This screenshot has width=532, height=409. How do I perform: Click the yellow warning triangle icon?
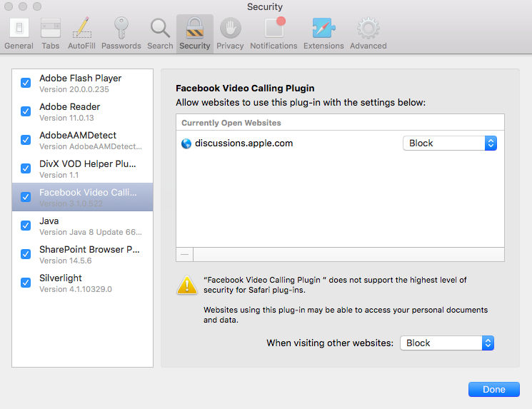click(x=187, y=285)
